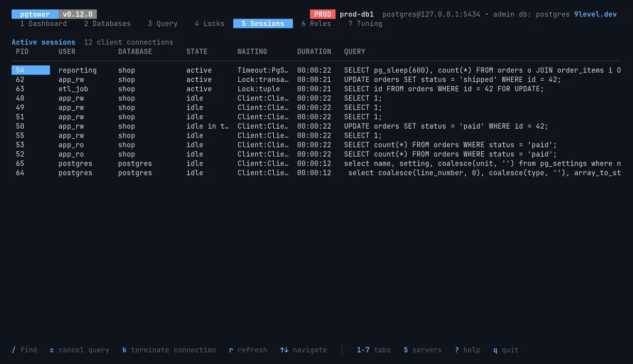Click the active 5 Sessions tab
Viewport: 633px width, 364px height.
(263, 24)
